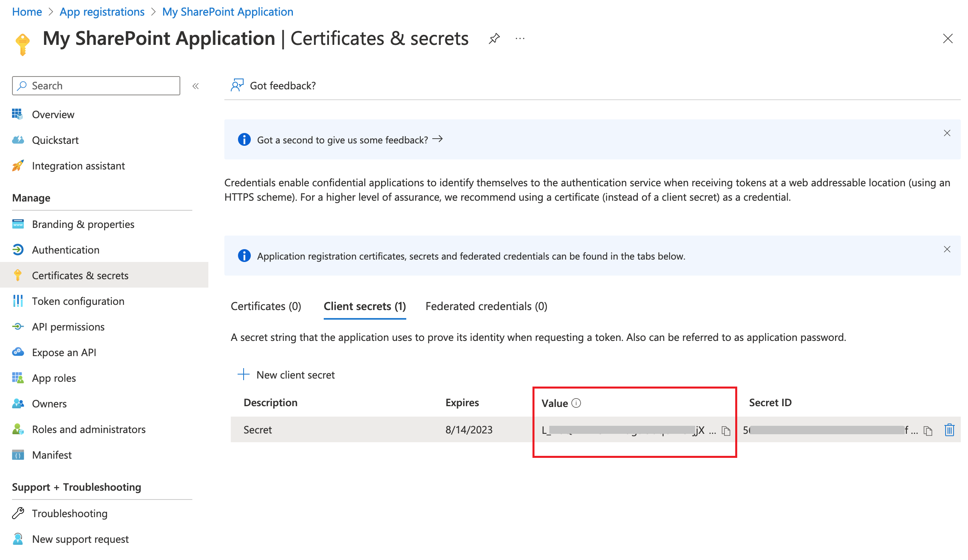Collapse the left navigation sidebar
Image resolution: width=968 pixels, height=560 pixels.
point(196,86)
